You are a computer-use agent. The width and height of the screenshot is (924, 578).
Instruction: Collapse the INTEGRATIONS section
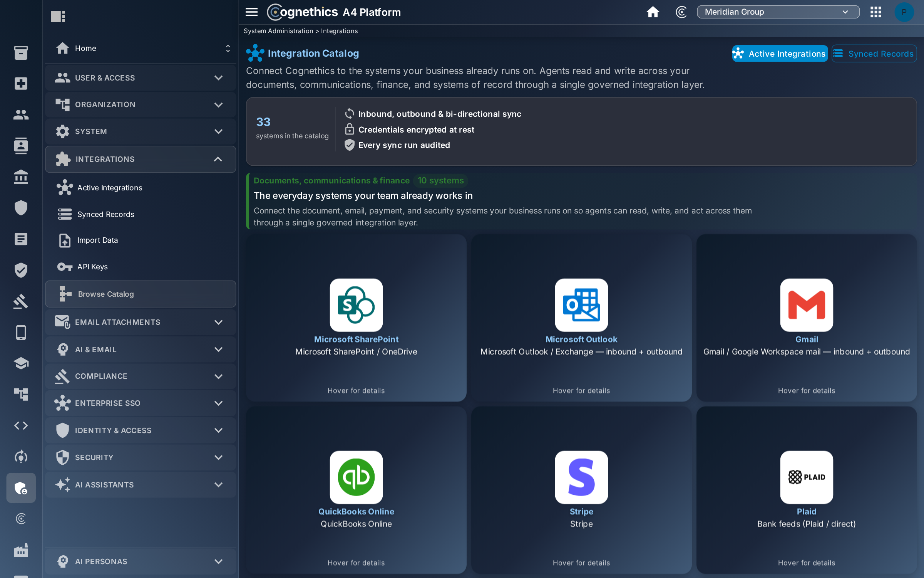point(141,159)
